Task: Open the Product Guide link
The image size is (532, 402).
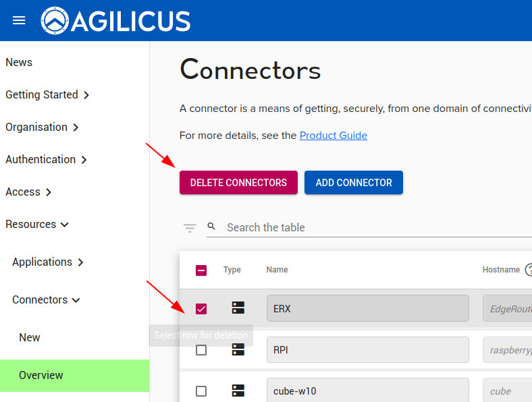Action: (334, 136)
